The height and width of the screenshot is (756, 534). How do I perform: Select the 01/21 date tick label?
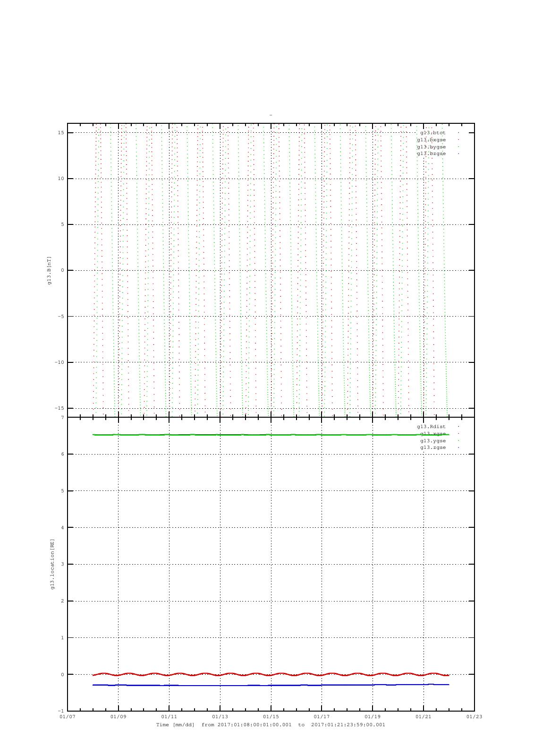point(423,716)
